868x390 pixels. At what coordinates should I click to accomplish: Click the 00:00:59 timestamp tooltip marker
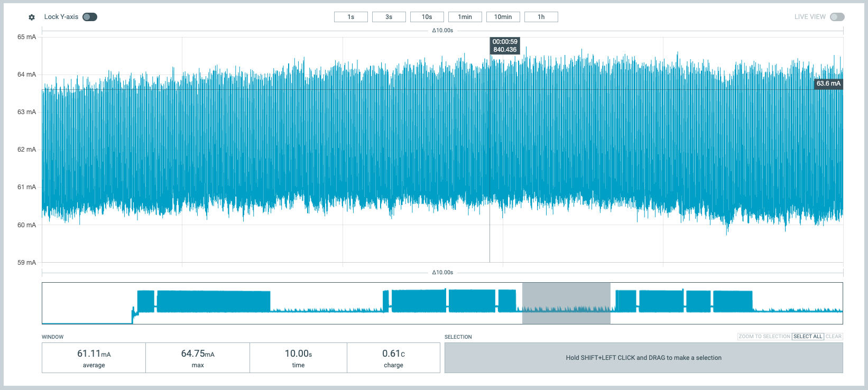click(505, 46)
